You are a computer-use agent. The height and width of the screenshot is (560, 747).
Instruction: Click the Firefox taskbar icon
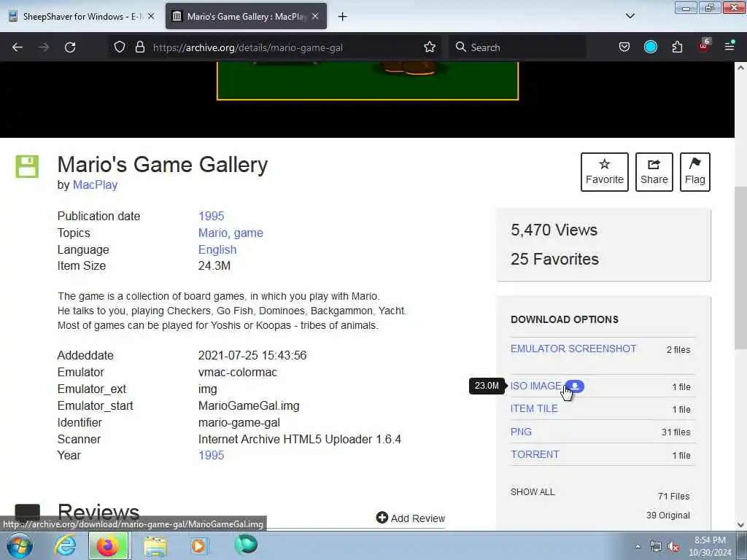click(x=108, y=545)
